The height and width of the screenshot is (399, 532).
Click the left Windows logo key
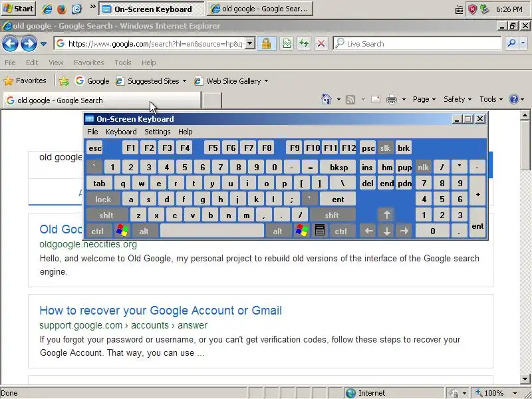coord(122,230)
